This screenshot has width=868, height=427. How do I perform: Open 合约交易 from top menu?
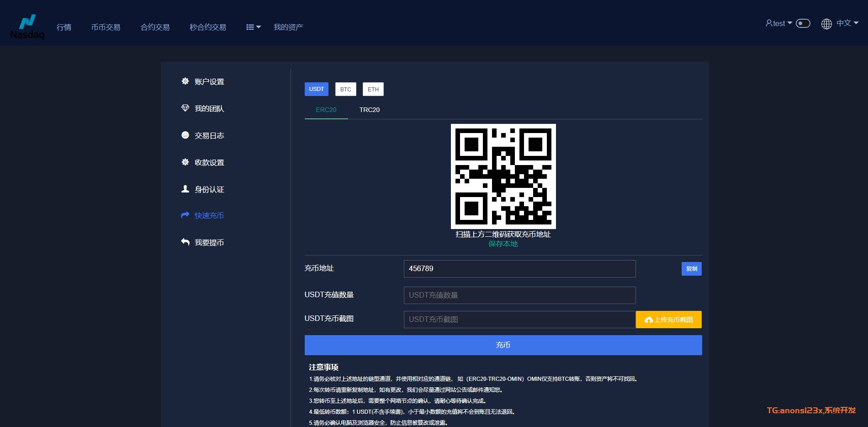[155, 27]
